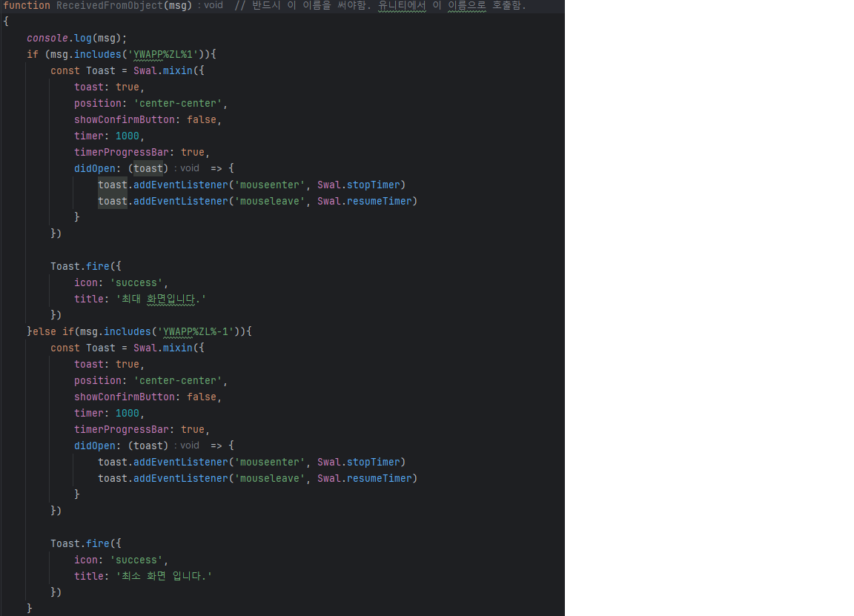Click the void inlay hint after ReceivedFromObject(msg)

pos(212,5)
